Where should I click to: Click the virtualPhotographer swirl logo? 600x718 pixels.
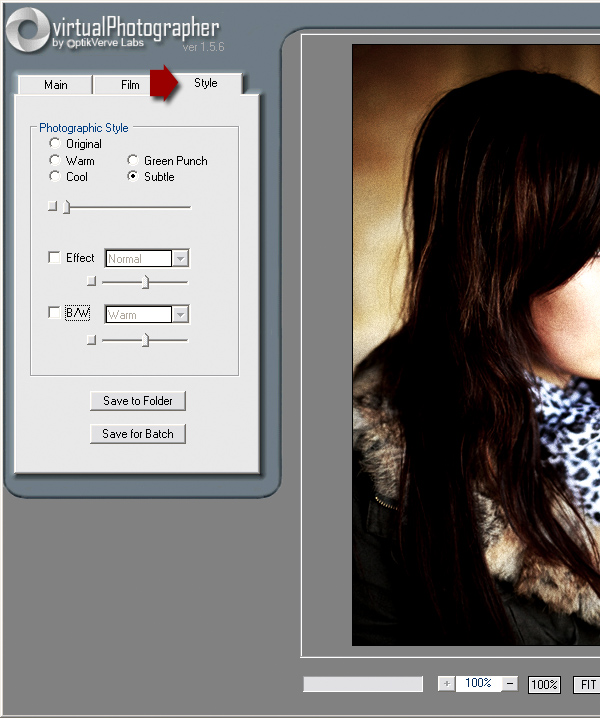point(27,29)
